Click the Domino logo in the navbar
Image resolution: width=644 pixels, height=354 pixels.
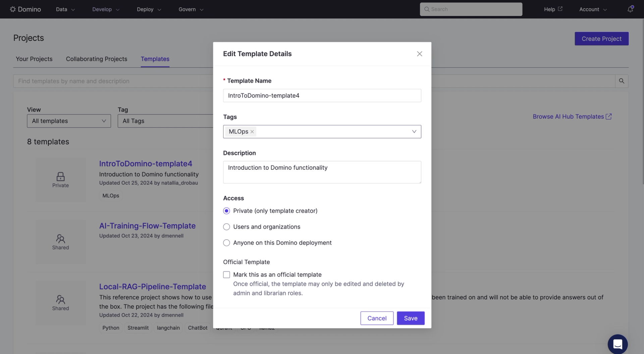tap(25, 9)
